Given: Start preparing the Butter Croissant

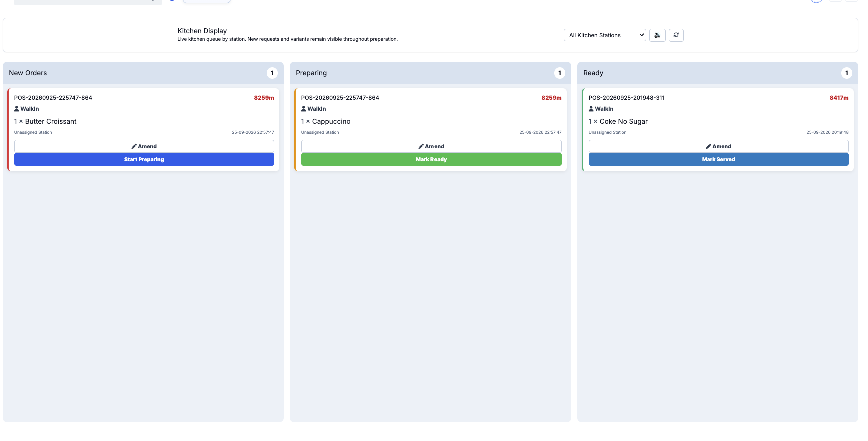Looking at the screenshot, I should [144, 159].
